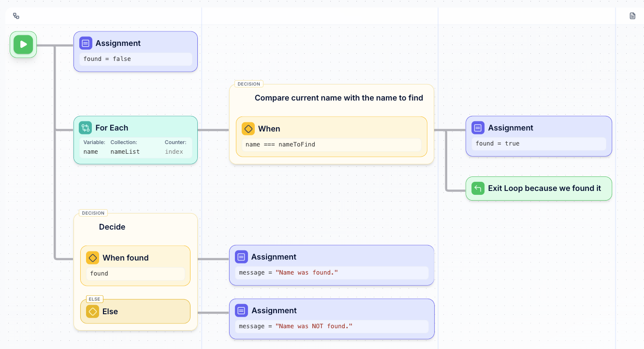
Task: Click the ELSE label in the Decide block
Action: coord(94,299)
